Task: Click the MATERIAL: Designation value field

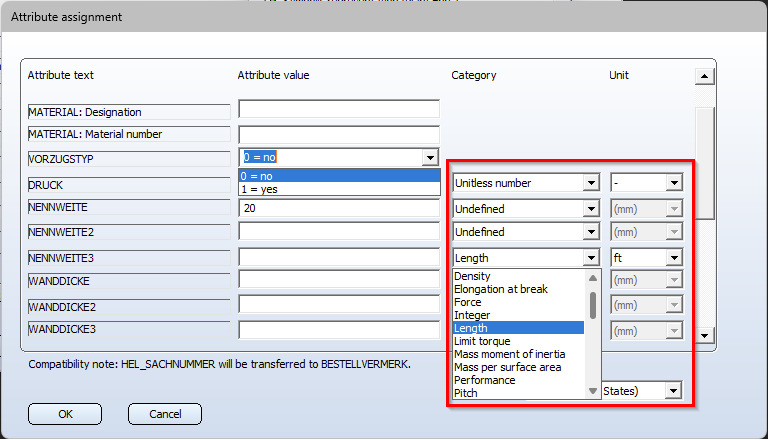Action: (x=339, y=109)
